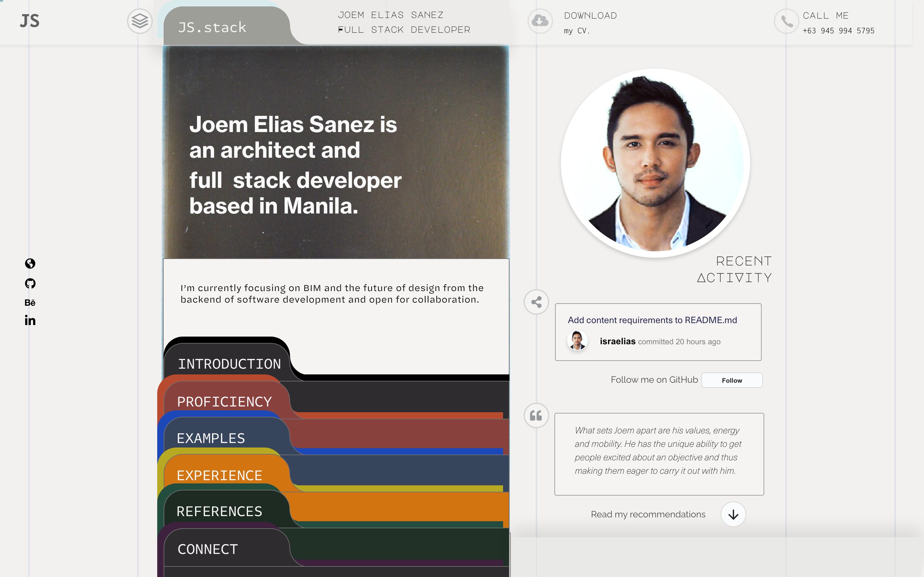Open the LinkedIn icon in sidebar
Screen dimensions: 924x577
pyautogui.click(x=30, y=321)
